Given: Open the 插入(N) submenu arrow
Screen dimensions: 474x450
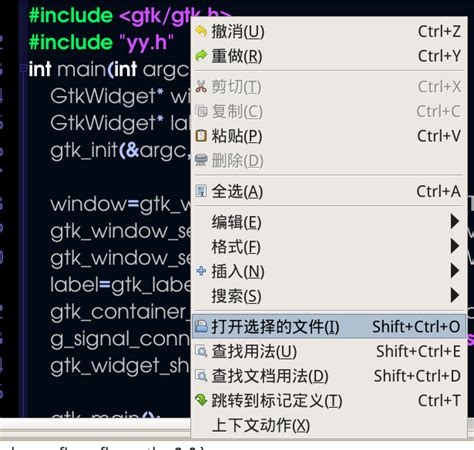Looking at the screenshot, I should [455, 271].
